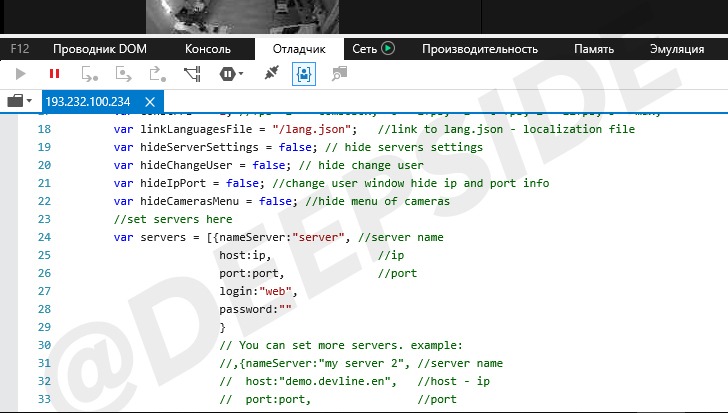
Task: Open the exception behavior stop-sign dropdown
Action: [231, 74]
